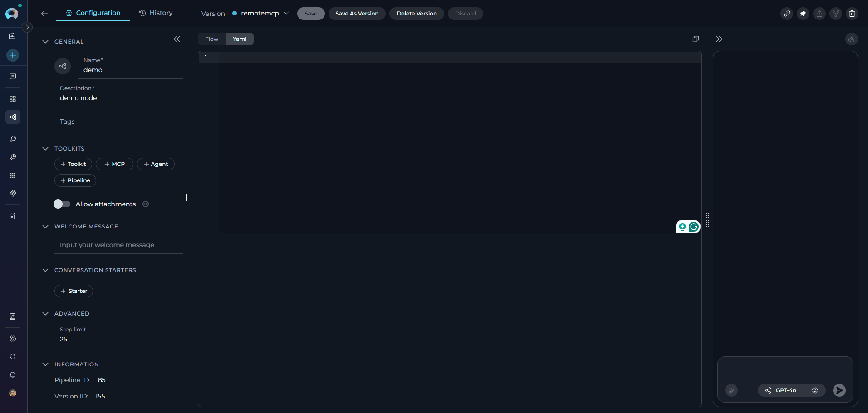
Task: Collapse the Advanced section
Action: click(x=45, y=314)
